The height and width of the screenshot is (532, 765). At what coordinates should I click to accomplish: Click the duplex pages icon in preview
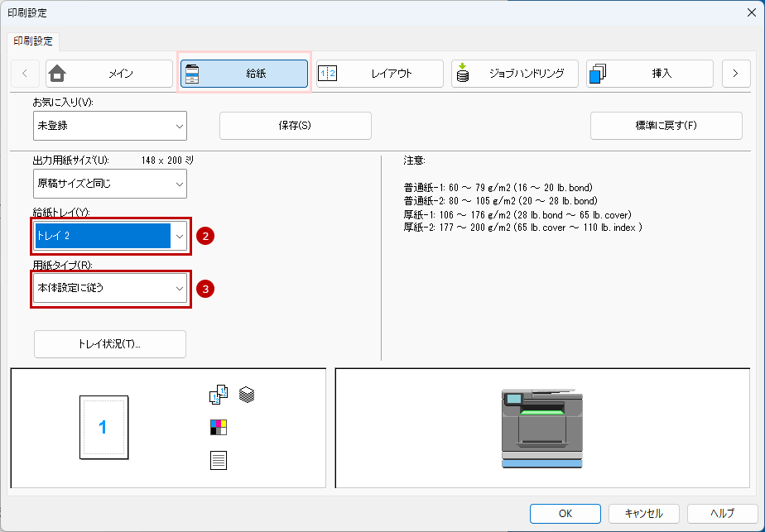point(218,396)
